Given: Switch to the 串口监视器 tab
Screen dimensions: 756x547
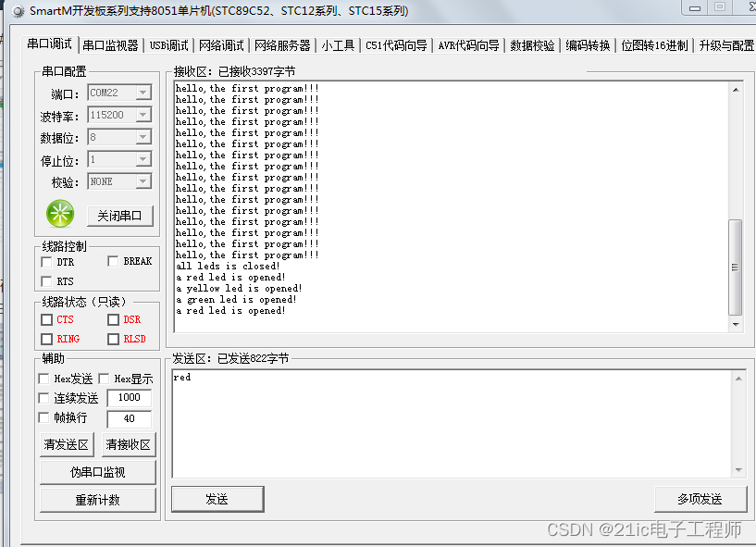Looking at the screenshot, I should pos(110,46).
